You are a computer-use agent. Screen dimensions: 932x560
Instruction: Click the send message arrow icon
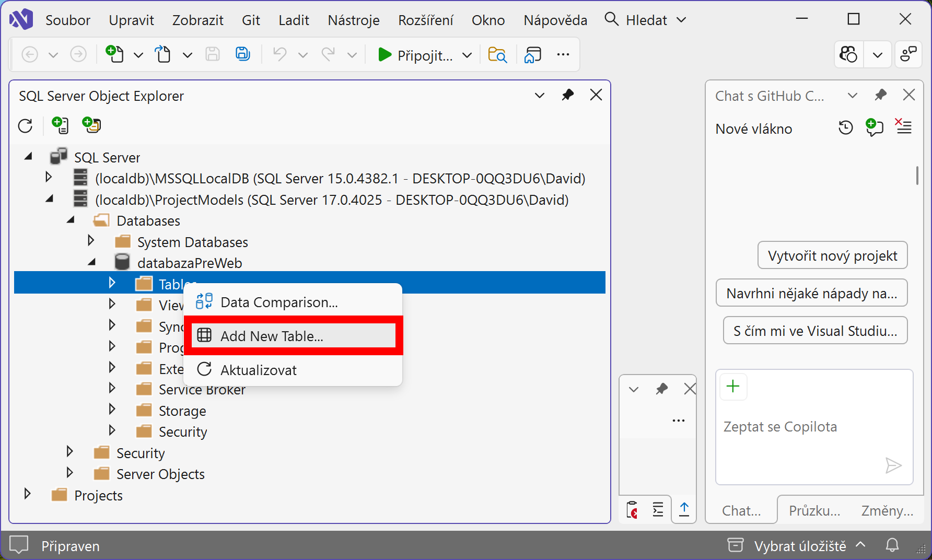[893, 465]
